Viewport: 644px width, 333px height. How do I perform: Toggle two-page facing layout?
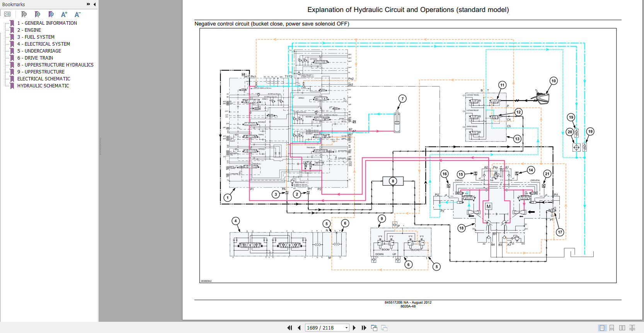(x=622, y=328)
